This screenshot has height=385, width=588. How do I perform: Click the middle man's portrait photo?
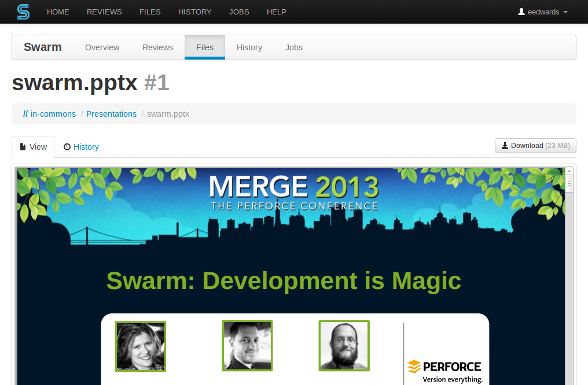[247, 346]
